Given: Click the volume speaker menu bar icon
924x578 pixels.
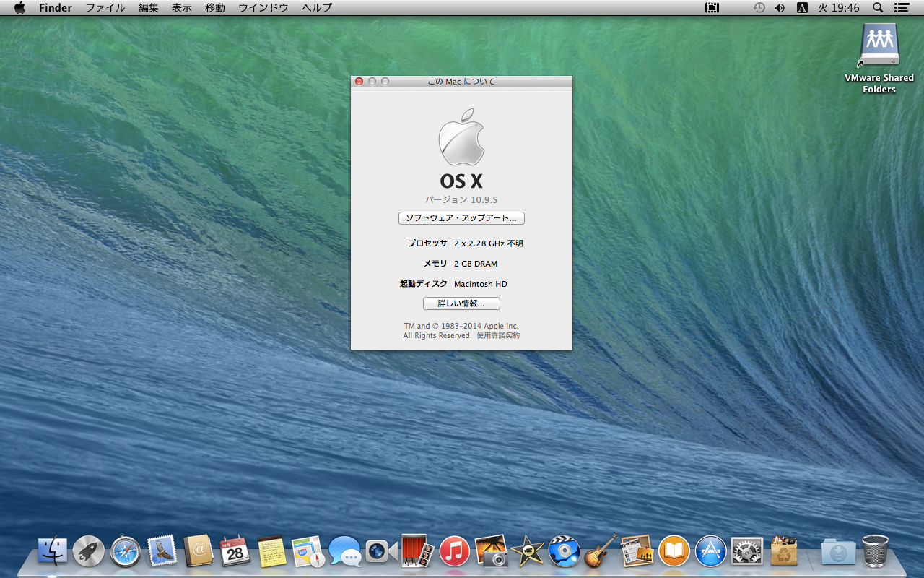Looking at the screenshot, I should [x=780, y=8].
